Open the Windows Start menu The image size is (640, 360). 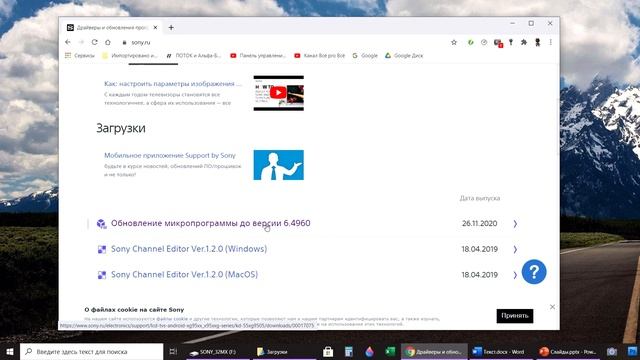coord(10,351)
